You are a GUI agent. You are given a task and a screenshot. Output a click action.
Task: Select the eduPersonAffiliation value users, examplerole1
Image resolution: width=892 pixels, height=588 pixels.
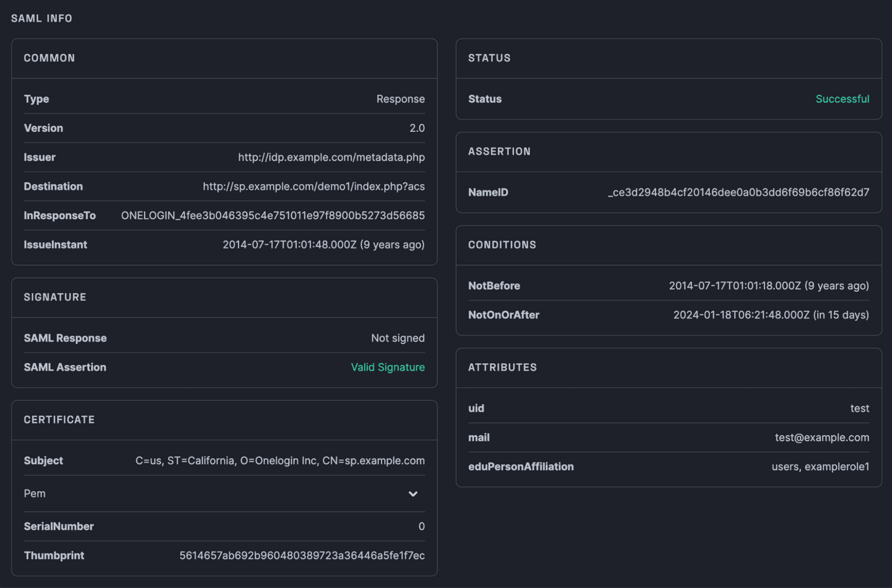point(820,467)
